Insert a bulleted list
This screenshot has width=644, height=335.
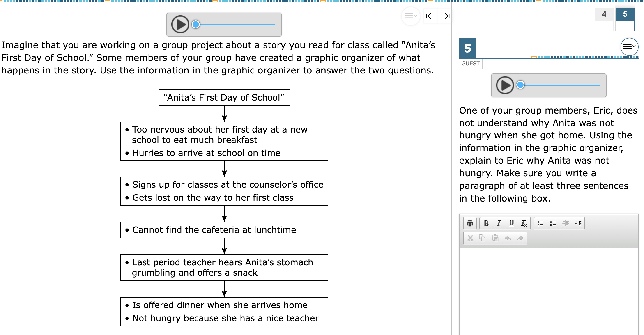coord(553,223)
